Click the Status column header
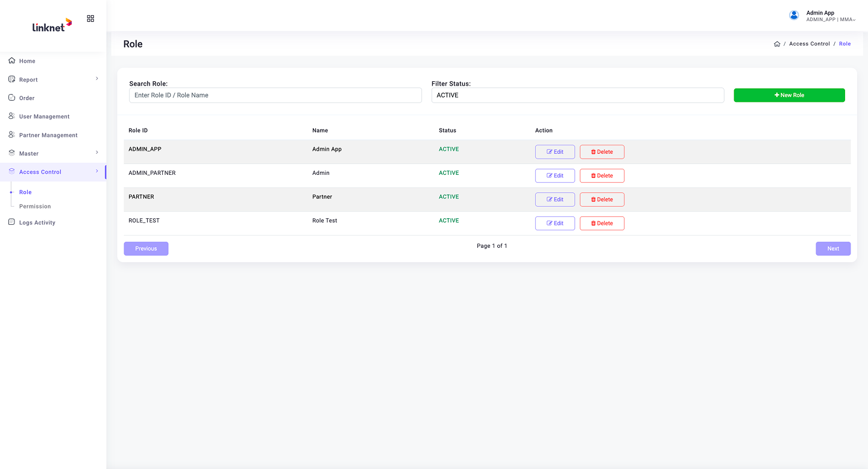868x469 pixels. 447,130
